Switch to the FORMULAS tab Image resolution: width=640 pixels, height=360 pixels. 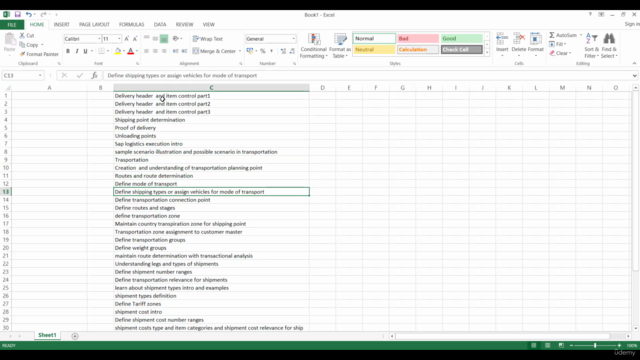[x=131, y=24]
